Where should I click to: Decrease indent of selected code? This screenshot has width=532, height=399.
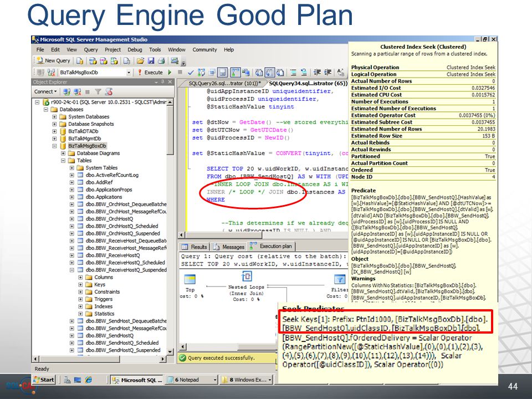pos(317,72)
